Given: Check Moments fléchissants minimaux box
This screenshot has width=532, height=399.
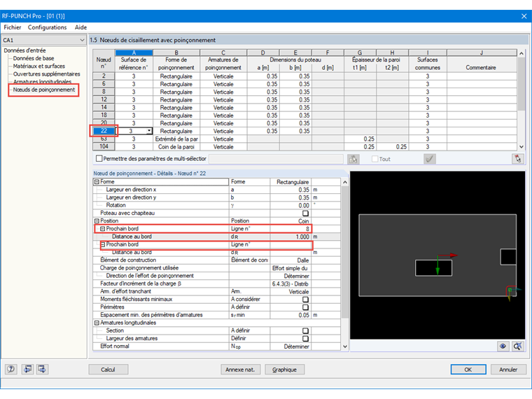Looking at the screenshot, I should click(305, 300).
